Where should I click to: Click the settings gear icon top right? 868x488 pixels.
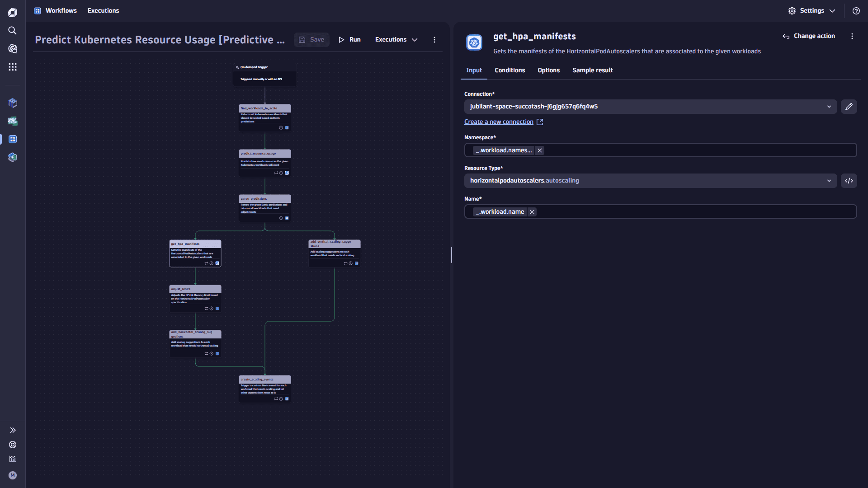tap(793, 11)
